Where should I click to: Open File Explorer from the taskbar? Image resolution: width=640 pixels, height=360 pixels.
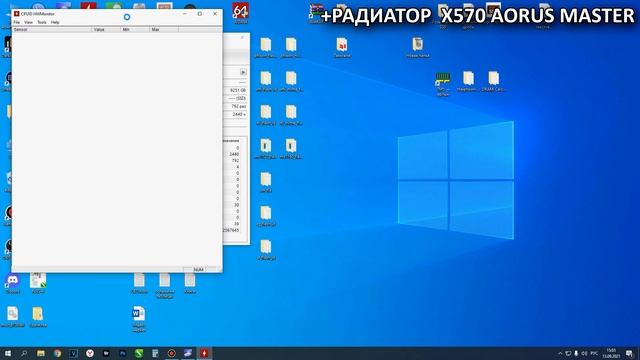point(41,353)
